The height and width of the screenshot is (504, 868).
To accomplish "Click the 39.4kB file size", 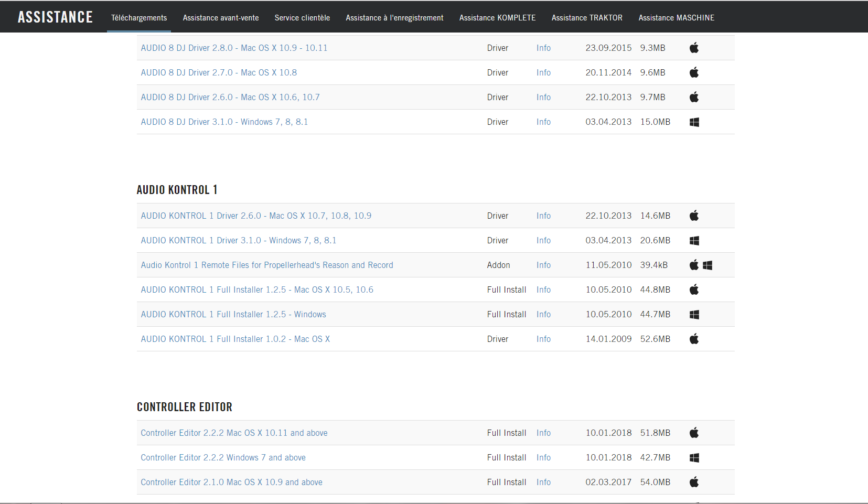I will pos(654,265).
